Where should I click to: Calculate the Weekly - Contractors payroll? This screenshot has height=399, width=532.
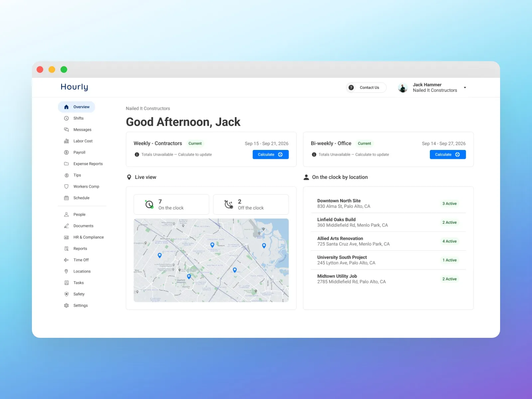coord(270,155)
